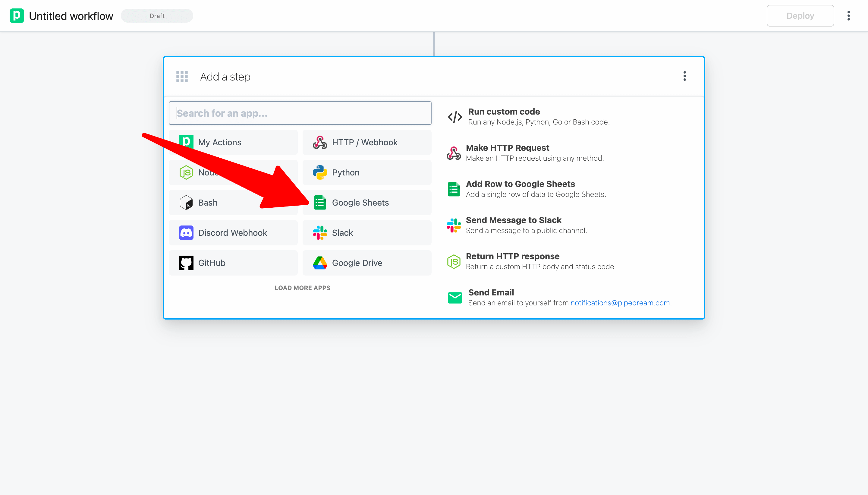This screenshot has width=868, height=495.
Task: Click the Node.js app icon
Action: [187, 172]
